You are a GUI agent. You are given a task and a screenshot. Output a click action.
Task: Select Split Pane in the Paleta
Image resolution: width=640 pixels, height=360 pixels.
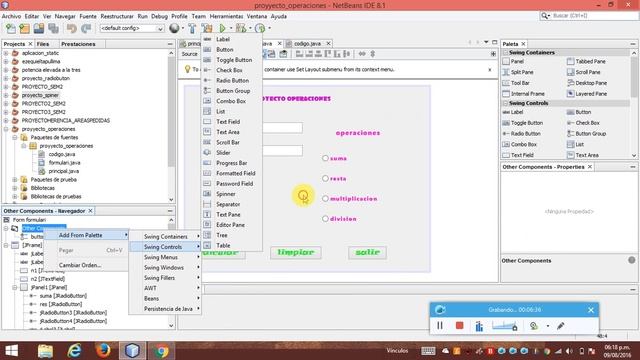[518, 72]
